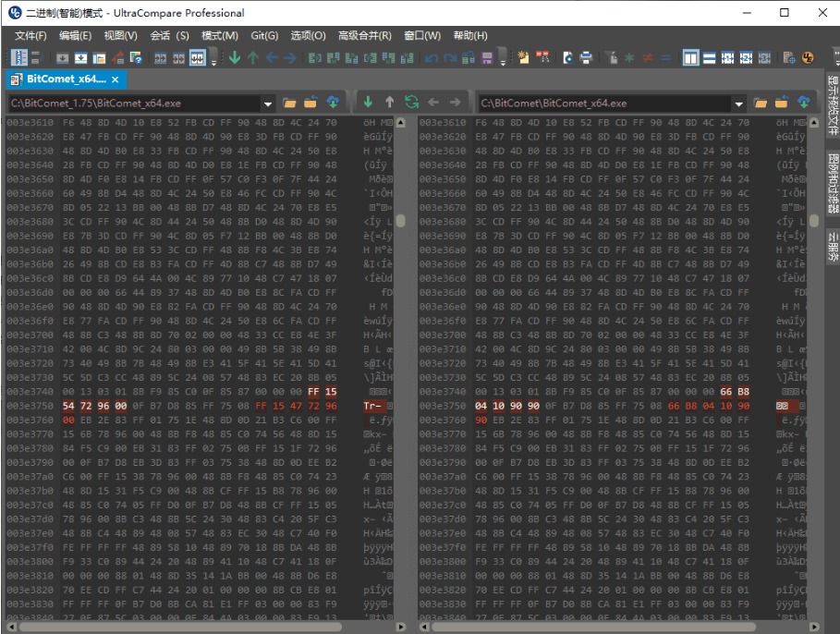Click the Redo arrow in the toolbar
Viewport: 840px width, 634px height.
click(x=450, y=58)
